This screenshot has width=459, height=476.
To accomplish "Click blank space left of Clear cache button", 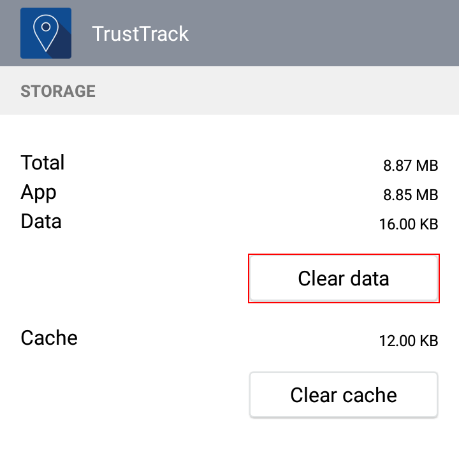I will tap(127, 395).
